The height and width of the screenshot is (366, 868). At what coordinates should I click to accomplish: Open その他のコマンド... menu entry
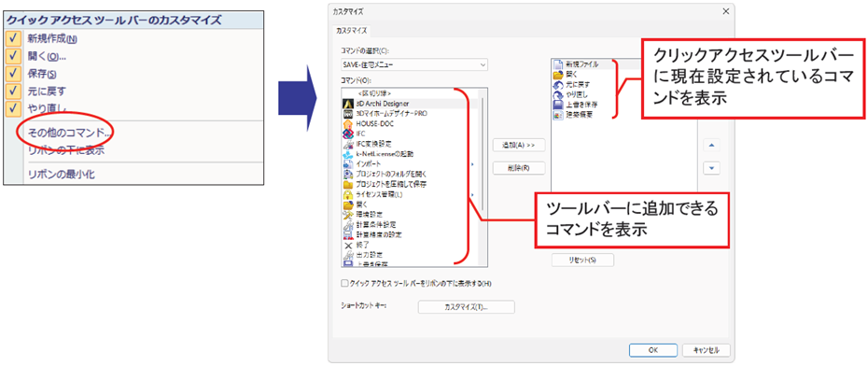click(70, 133)
